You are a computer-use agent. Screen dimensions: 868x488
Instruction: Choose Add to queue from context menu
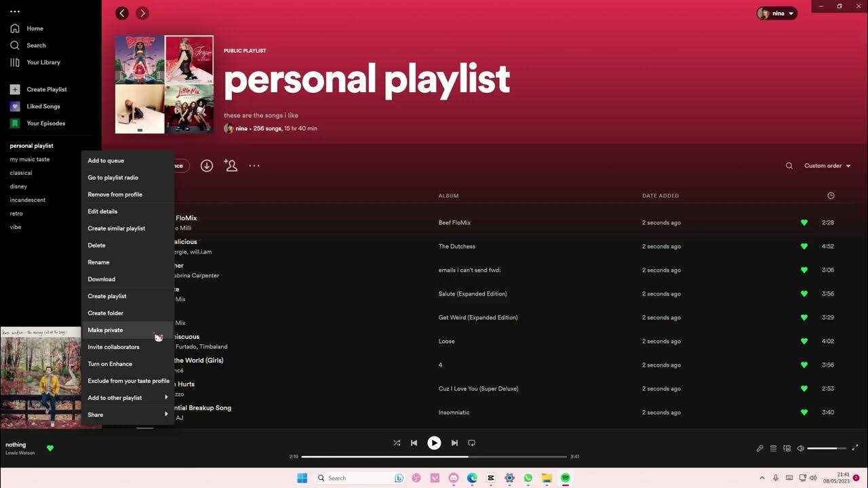(x=127, y=161)
